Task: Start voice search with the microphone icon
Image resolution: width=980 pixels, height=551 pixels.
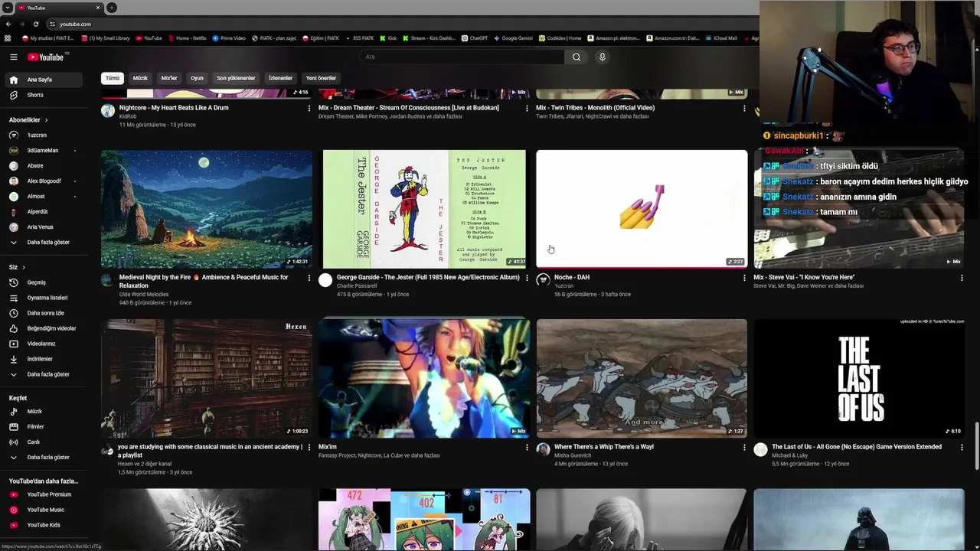Action: 603,57
